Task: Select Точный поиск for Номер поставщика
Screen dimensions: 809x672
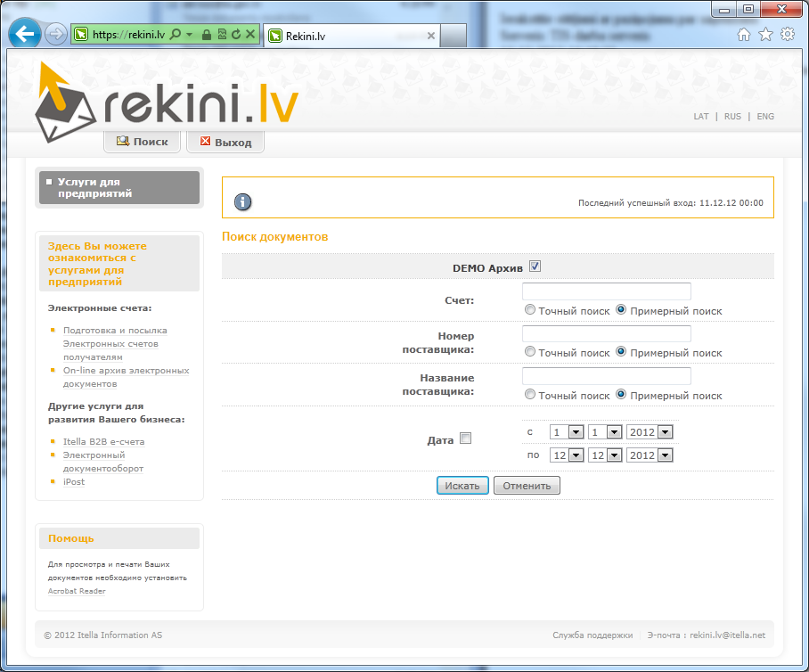Action: [x=530, y=351]
